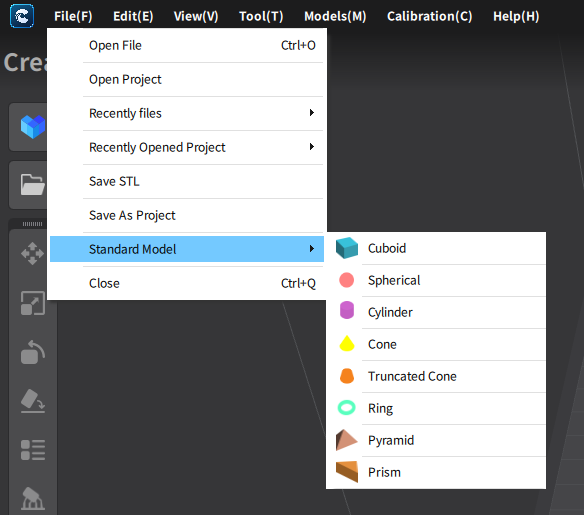Open the Calibration(C) menu
This screenshot has height=515, width=584.
click(429, 16)
